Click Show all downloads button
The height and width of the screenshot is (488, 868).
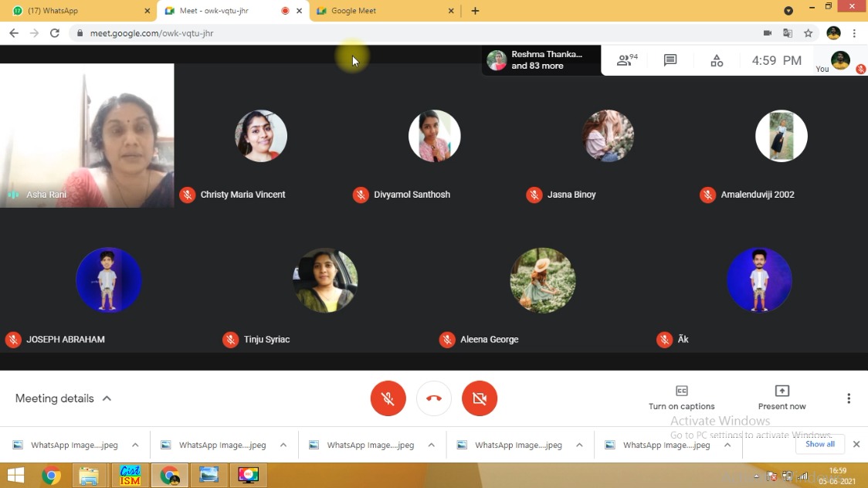pos(819,444)
